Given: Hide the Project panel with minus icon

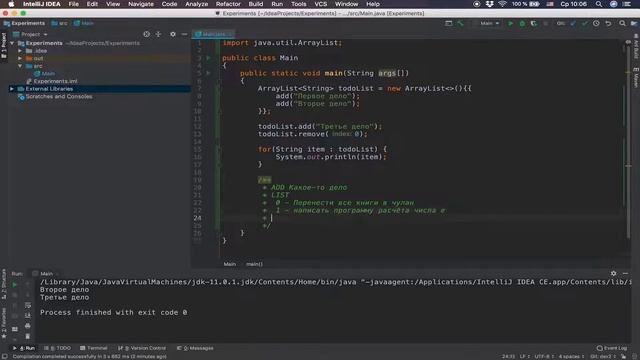Looking at the screenshot, I should coord(184,34).
